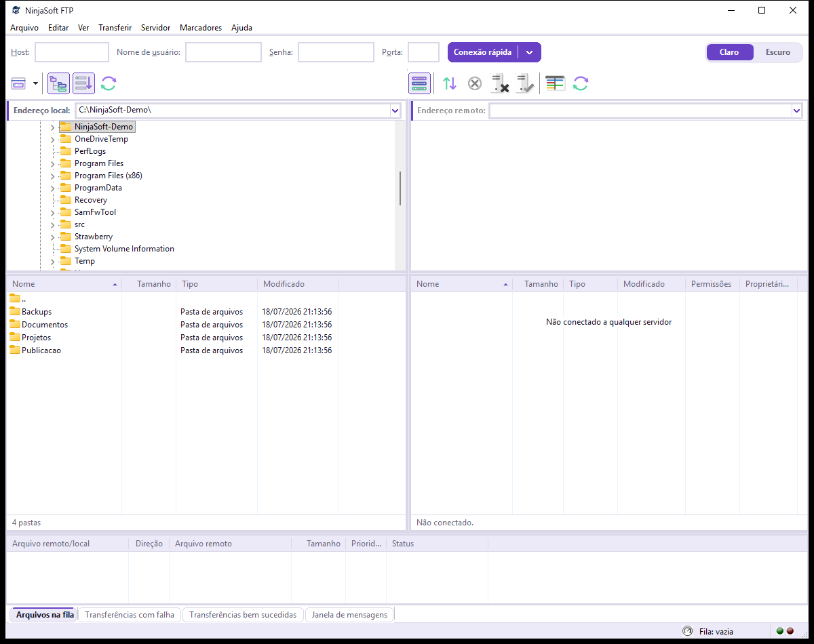Switch to the Claro theme

pos(729,52)
